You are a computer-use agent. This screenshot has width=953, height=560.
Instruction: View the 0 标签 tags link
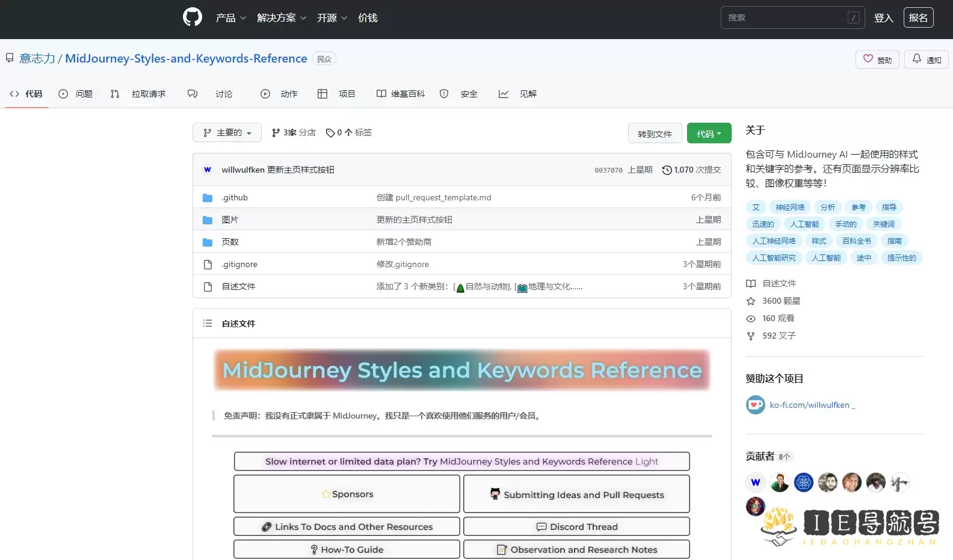[349, 132]
